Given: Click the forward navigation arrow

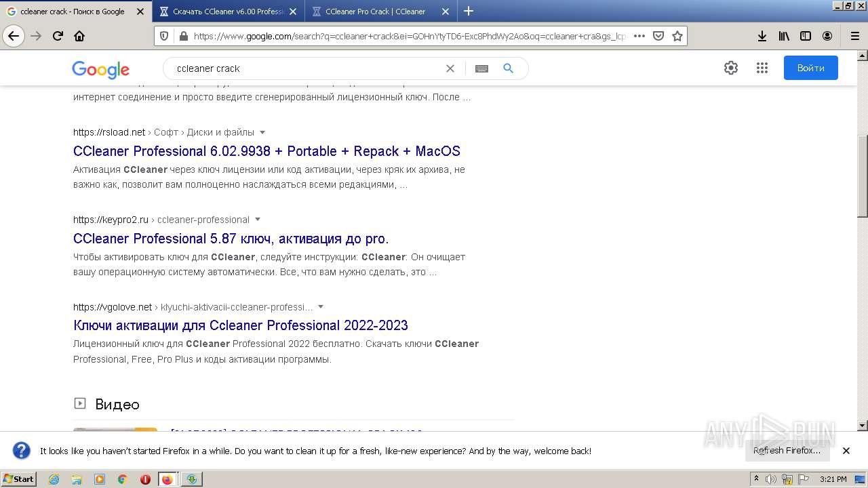Looking at the screenshot, I should 36,36.
